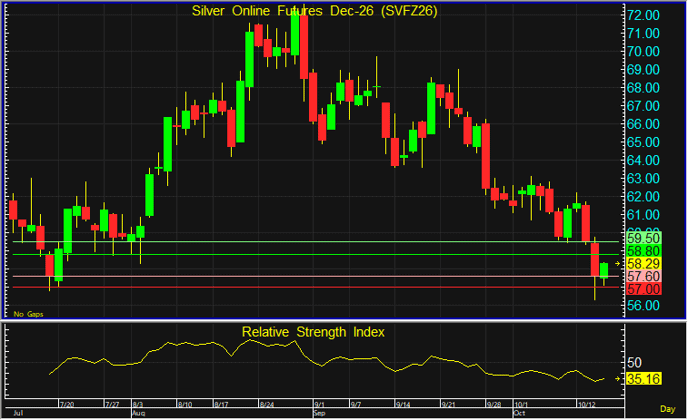Click the Day interval label
The image size is (688, 420).
point(667,409)
